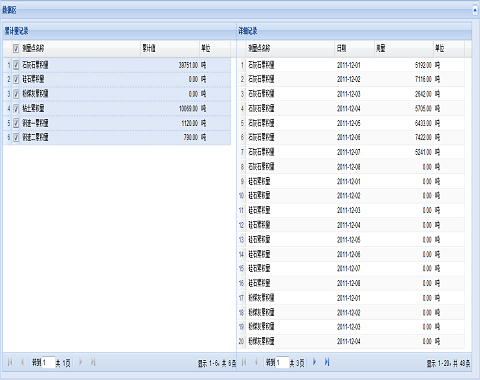
Task: Go to first page of detail records pager
Action: tap(244, 362)
